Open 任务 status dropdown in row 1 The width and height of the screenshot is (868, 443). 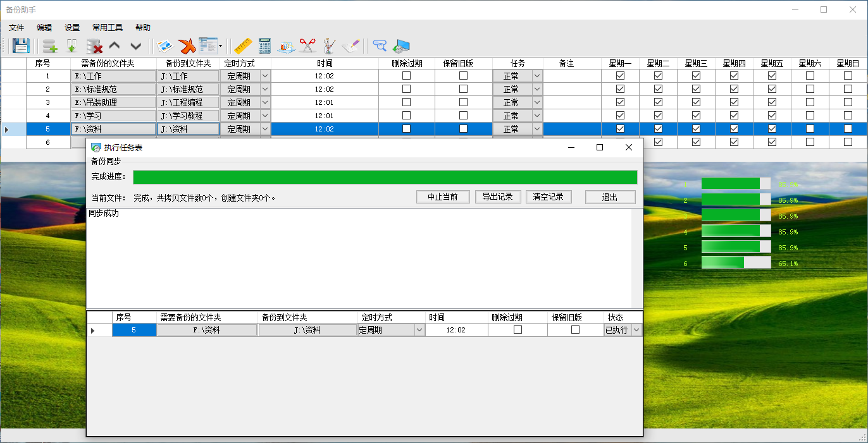(x=537, y=75)
